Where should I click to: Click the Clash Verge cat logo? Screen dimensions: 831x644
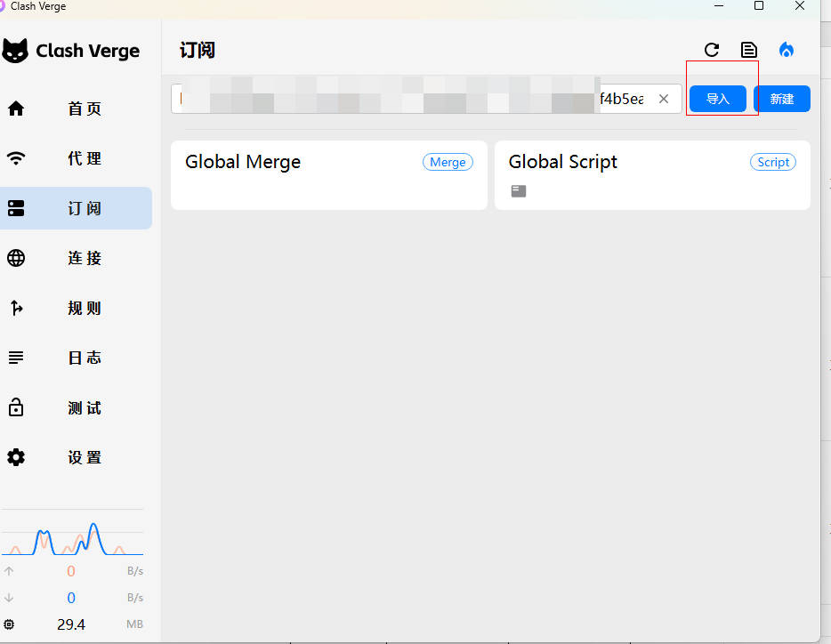(x=15, y=51)
